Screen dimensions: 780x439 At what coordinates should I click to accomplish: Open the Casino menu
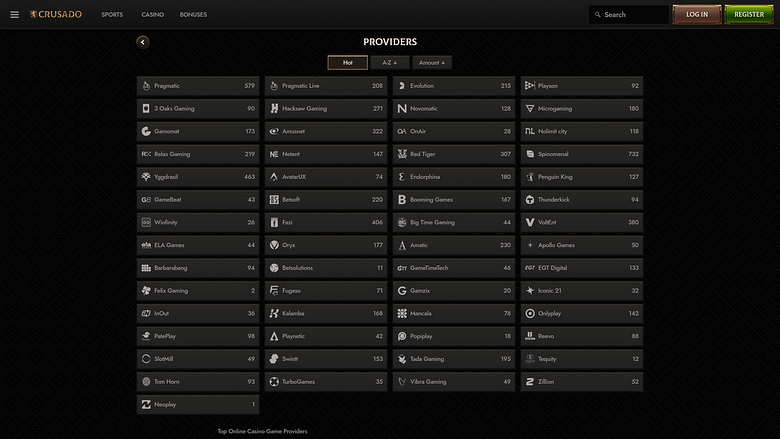pos(153,14)
